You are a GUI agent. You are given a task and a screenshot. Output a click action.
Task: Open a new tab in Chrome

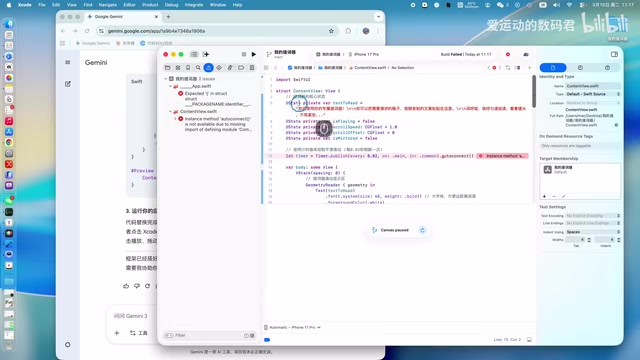(168, 17)
